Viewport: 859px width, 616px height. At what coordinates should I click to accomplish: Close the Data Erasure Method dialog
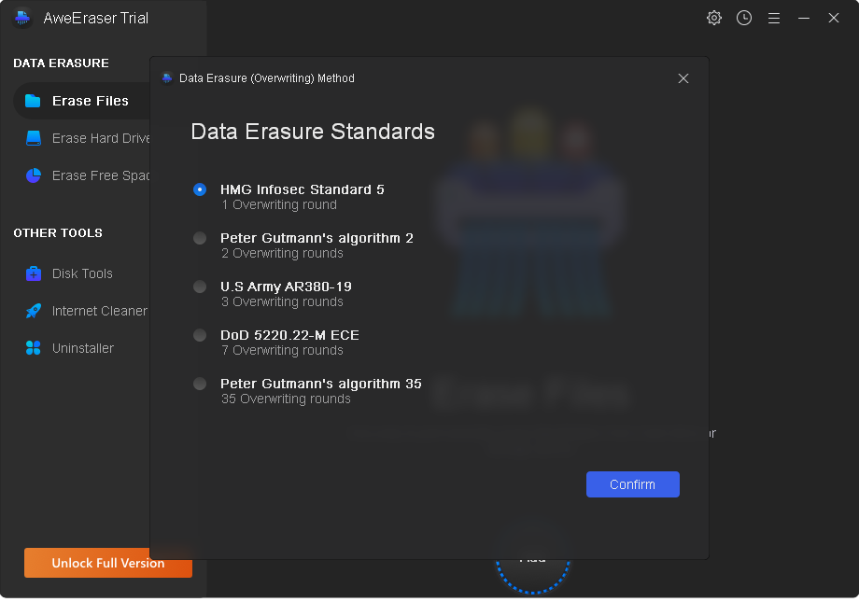[683, 78]
